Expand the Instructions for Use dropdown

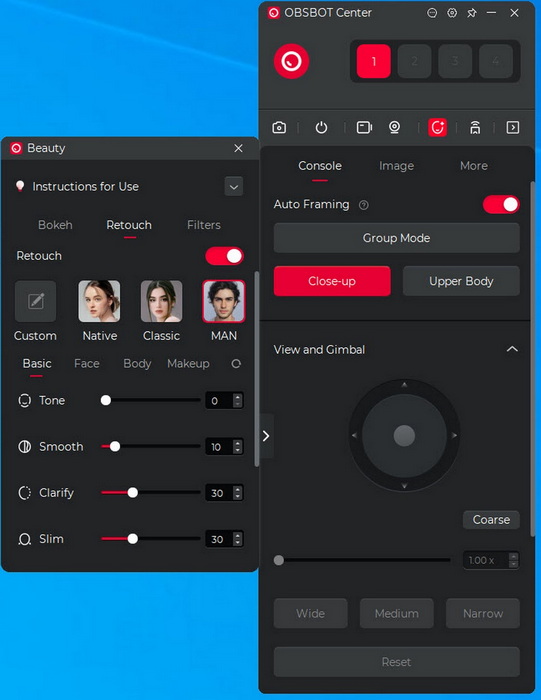click(233, 187)
